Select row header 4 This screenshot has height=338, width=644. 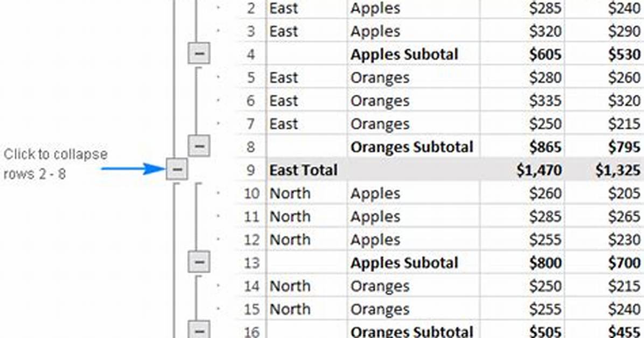point(251,54)
